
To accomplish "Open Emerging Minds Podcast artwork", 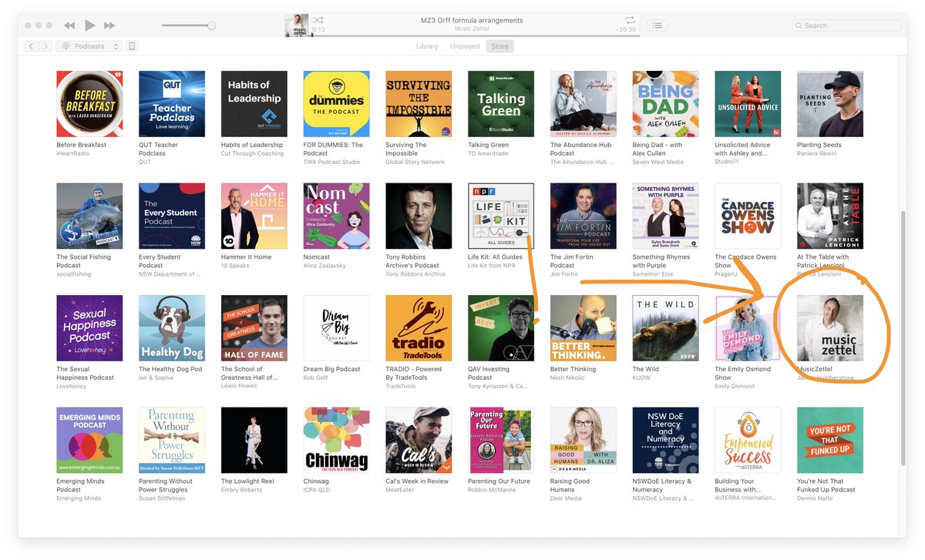I will point(89,441).
